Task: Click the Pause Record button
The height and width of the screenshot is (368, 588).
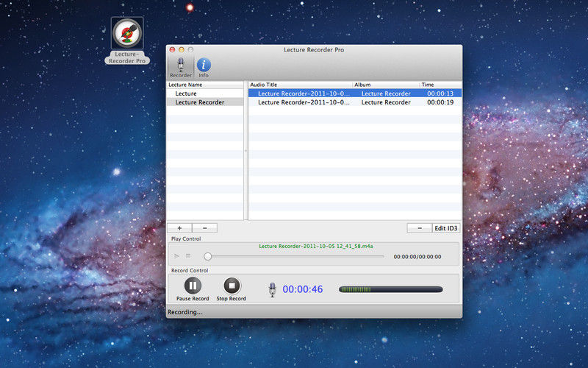Action: pos(193,286)
